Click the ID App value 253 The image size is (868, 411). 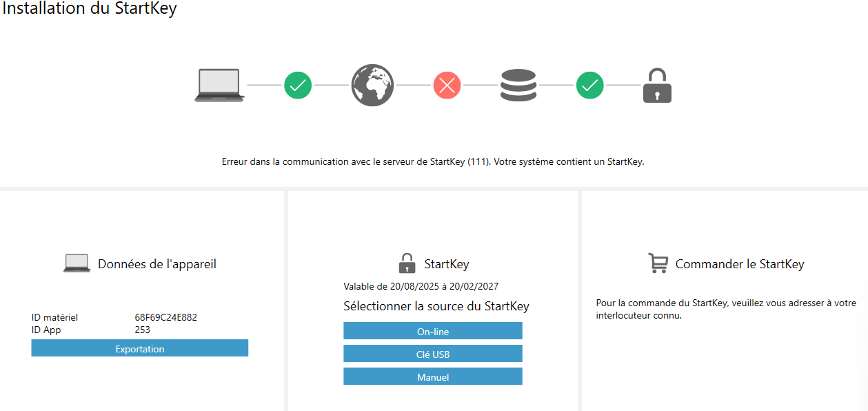tap(143, 330)
